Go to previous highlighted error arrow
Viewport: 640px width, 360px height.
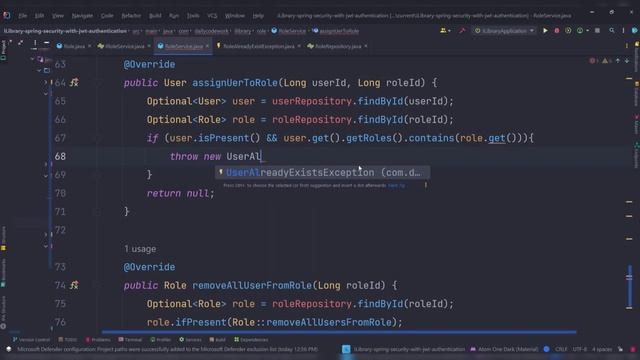pyautogui.click(x=618, y=61)
